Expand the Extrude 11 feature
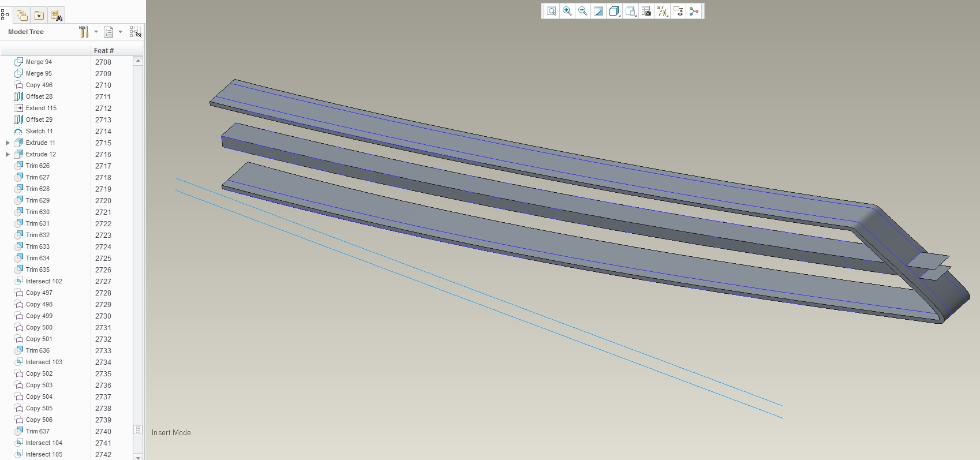Viewport: 980px width, 460px height. pyautogui.click(x=8, y=143)
